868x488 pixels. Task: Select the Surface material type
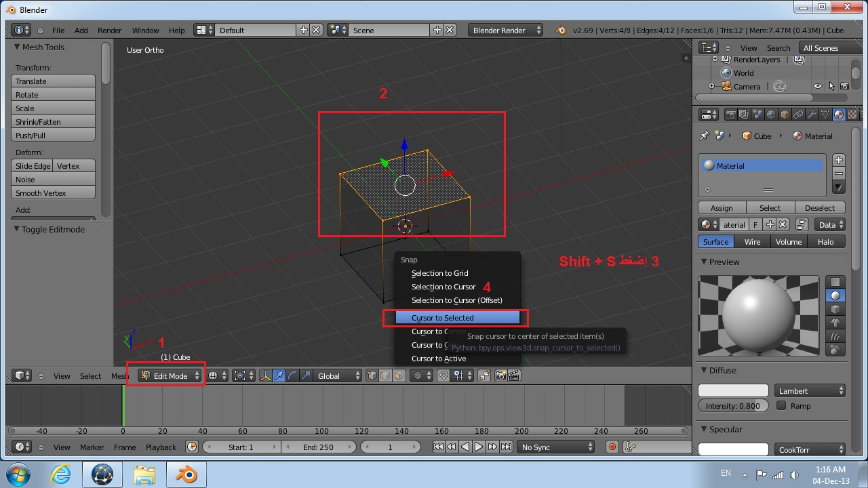pos(715,241)
